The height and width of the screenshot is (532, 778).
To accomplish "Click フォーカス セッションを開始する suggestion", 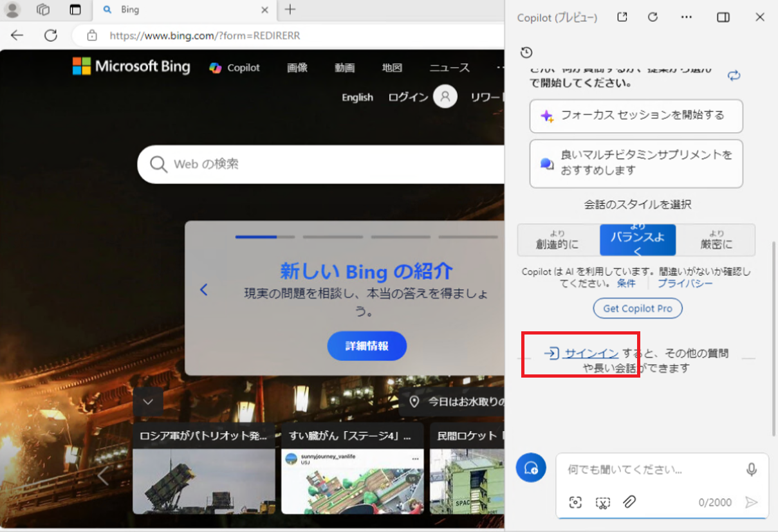I will 636,116.
